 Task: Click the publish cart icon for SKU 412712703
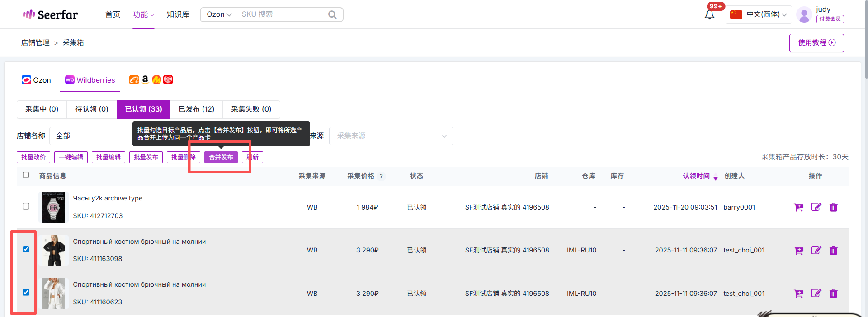pos(798,207)
